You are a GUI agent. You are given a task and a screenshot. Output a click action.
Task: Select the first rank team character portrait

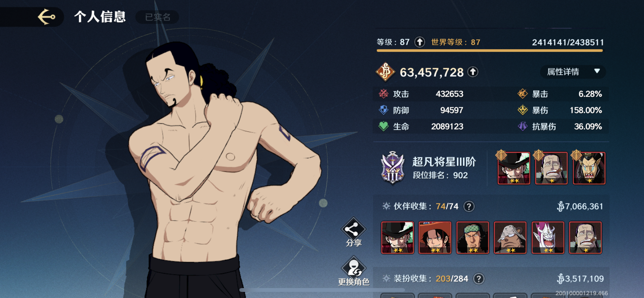tap(514, 168)
